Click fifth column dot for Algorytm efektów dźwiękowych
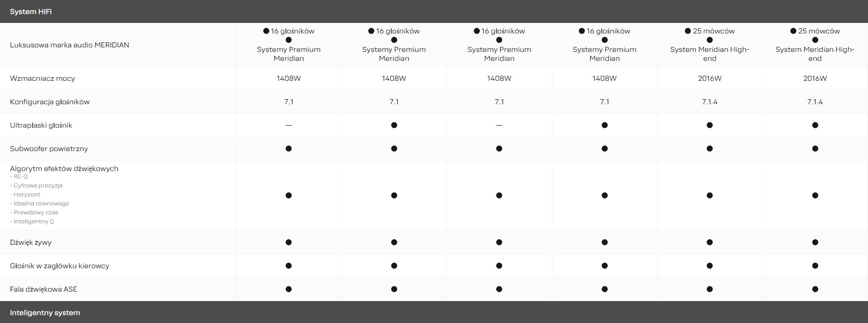868x323 pixels. [x=710, y=195]
